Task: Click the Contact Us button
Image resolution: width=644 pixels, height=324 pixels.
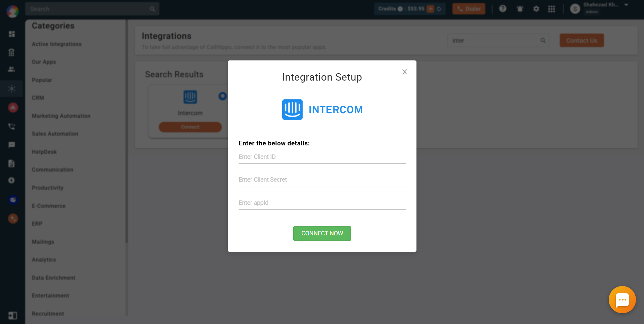Action: coord(582,40)
